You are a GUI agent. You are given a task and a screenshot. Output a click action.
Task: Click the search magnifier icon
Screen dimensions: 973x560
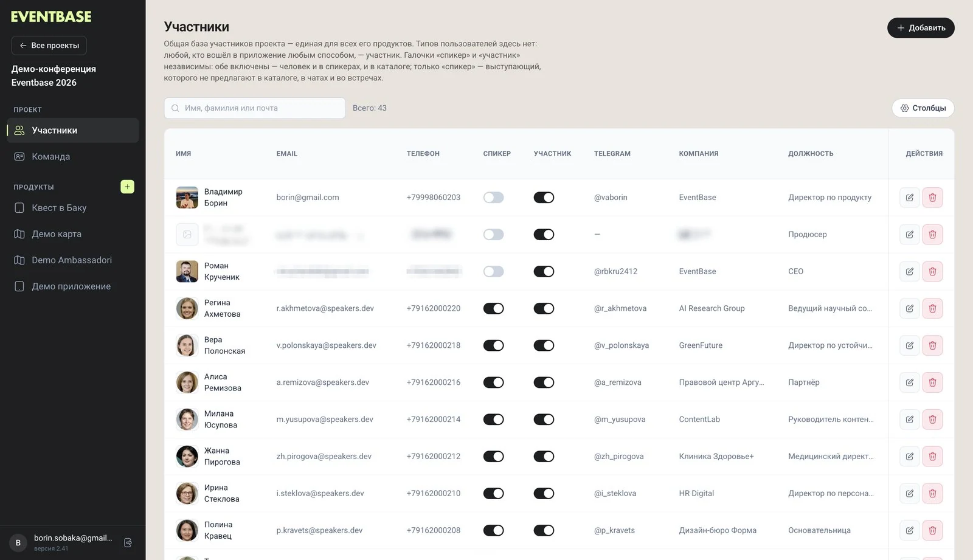[175, 108]
